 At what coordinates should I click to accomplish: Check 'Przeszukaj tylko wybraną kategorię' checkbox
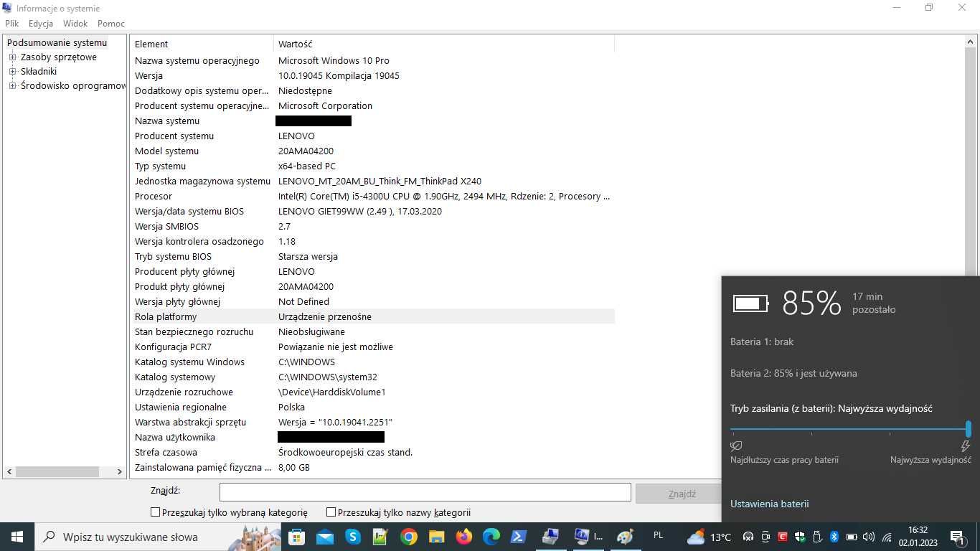coord(155,512)
